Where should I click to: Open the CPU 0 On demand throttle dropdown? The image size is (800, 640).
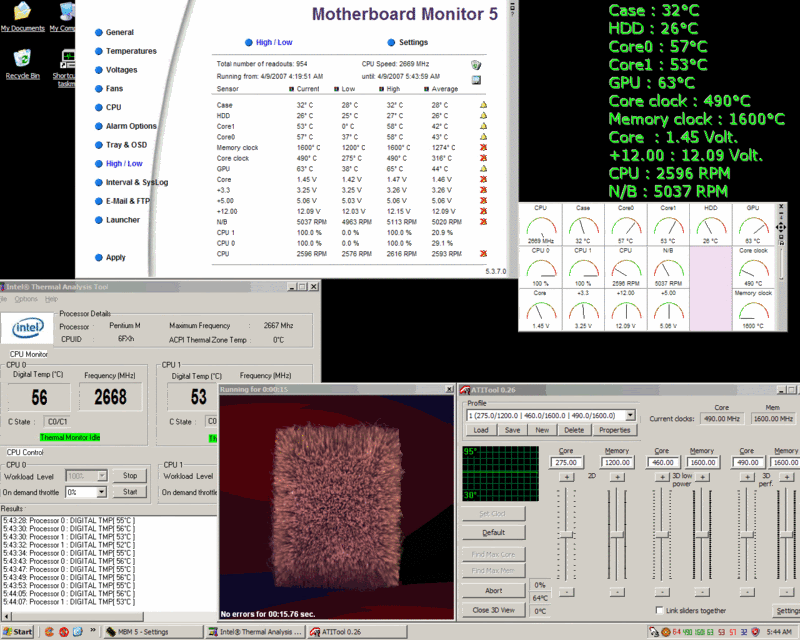(102, 492)
